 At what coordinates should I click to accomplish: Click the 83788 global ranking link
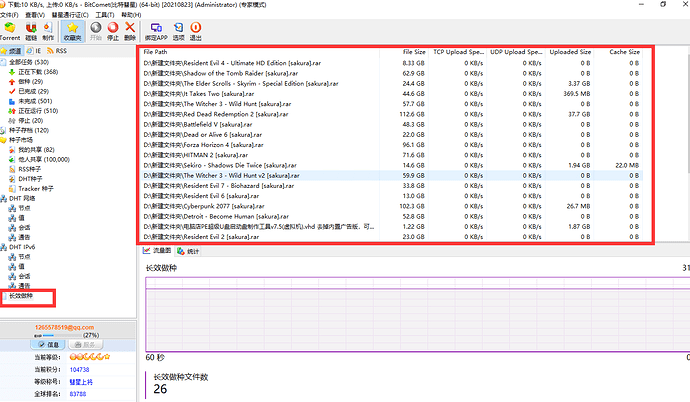pyautogui.click(x=77, y=394)
